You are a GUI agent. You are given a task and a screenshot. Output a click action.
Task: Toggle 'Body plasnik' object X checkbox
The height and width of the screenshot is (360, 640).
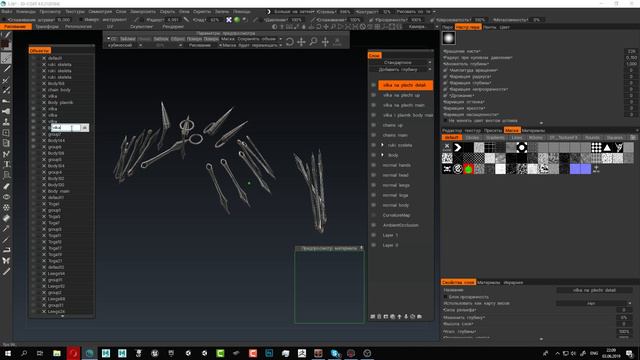pos(44,102)
